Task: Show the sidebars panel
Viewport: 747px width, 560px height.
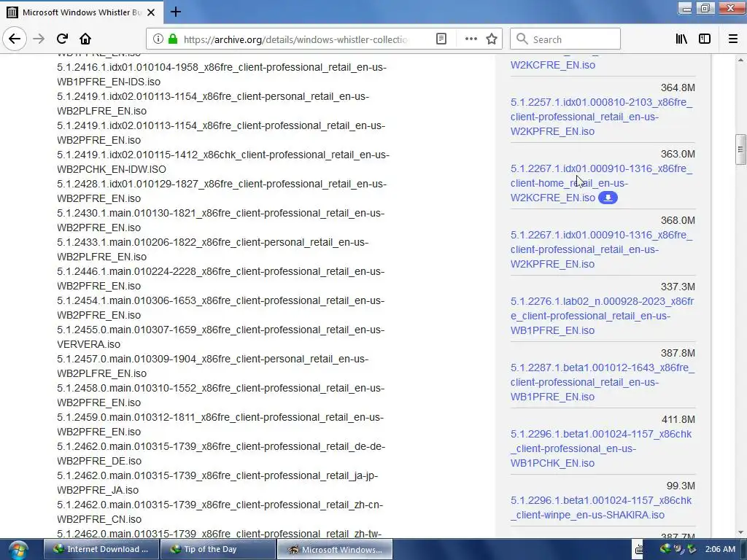Action: (x=705, y=39)
